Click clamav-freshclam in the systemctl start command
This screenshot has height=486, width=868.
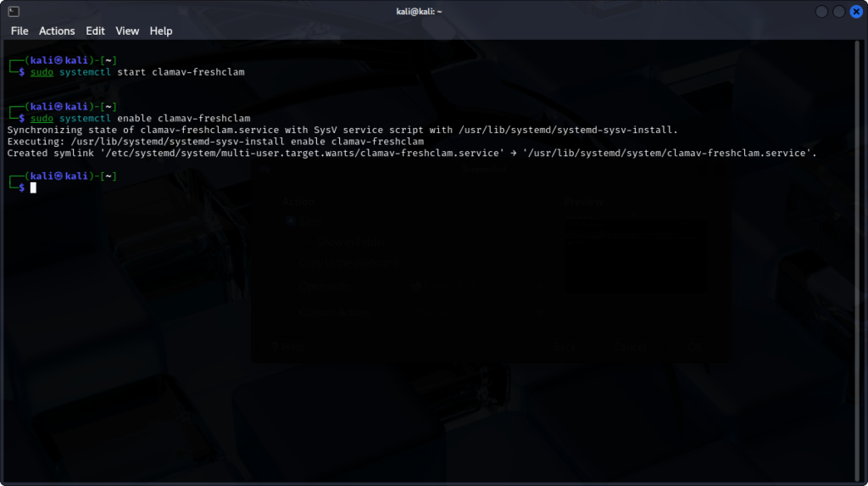tap(198, 72)
